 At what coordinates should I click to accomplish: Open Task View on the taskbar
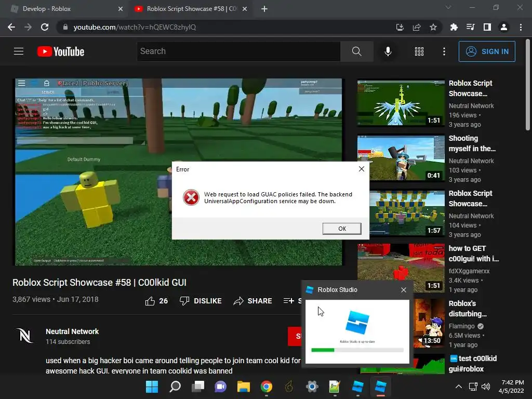pyautogui.click(x=198, y=387)
